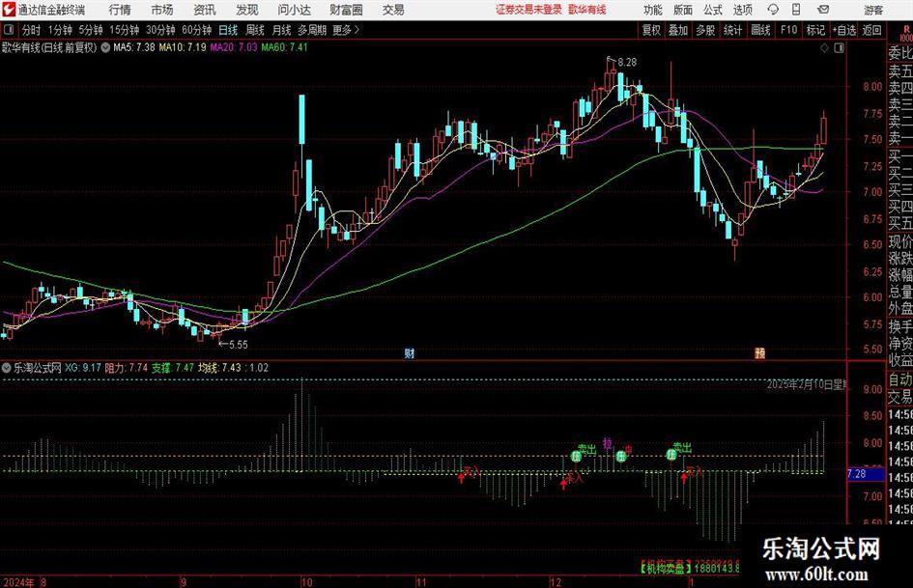Screen dimensions: 913x588
Task: Click the 自动 label in right panel
Action: 900,379
